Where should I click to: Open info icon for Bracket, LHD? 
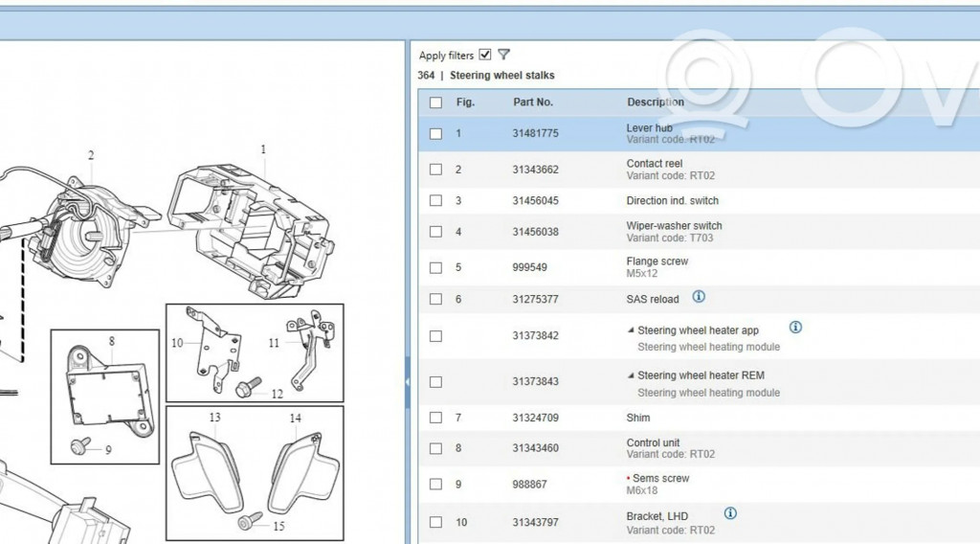[730, 514]
